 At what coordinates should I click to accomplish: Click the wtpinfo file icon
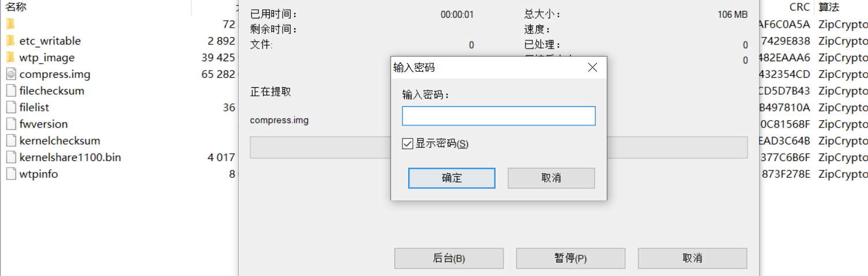coord(10,174)
